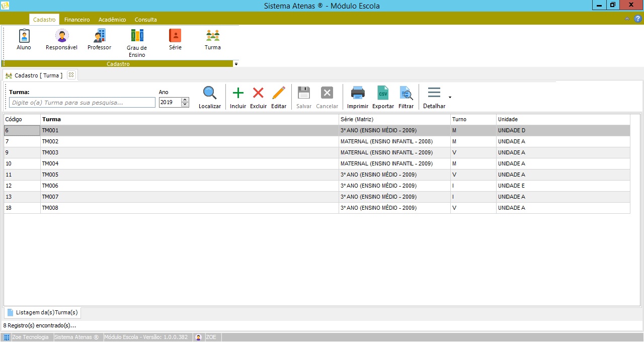Image resolution: width=644 pixels, height=342 pixels.
Task: Sort by the Série (Matriz) column header
Action: coord(395,119)
